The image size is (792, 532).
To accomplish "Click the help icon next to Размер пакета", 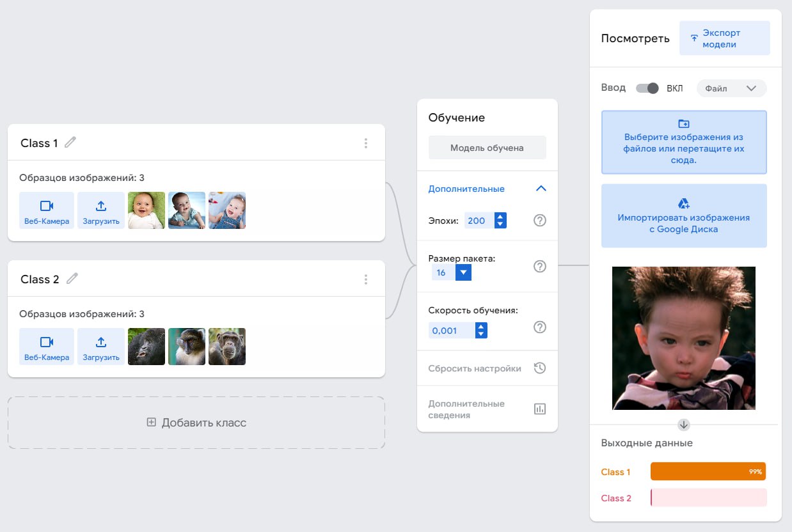I will tap(539, 266).
